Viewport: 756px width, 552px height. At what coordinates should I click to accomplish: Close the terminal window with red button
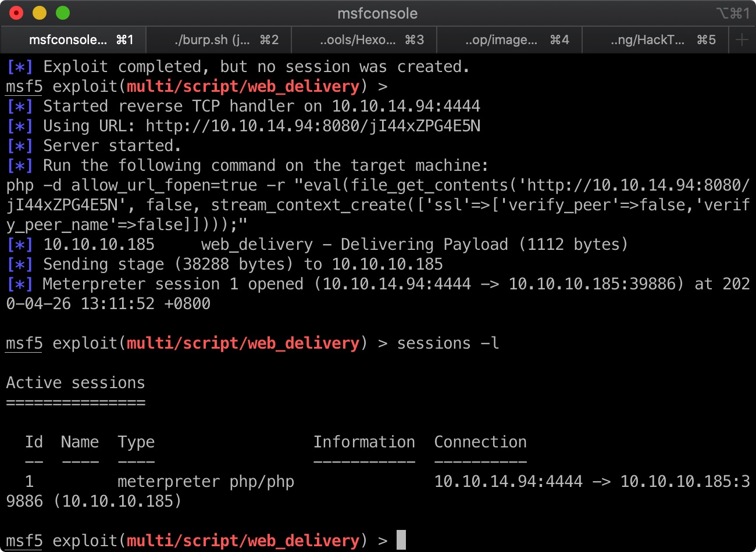pos(16,13)
